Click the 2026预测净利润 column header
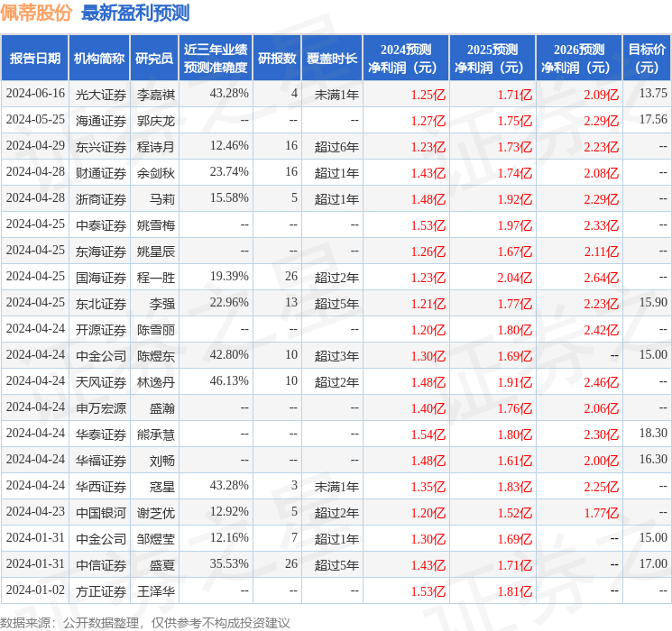The image size is (672, 631). 579,59
